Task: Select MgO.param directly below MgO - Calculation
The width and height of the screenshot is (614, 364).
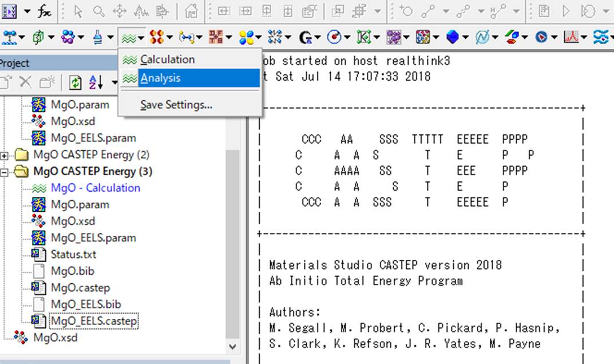Action: pos(80,204)
